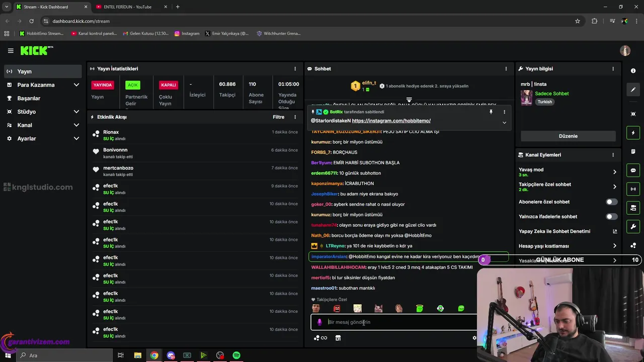Image resolution: width=644 pixels, height=362 pixels.
Task: Open Yavaş mod settings arrow
Action: (614, 172)
